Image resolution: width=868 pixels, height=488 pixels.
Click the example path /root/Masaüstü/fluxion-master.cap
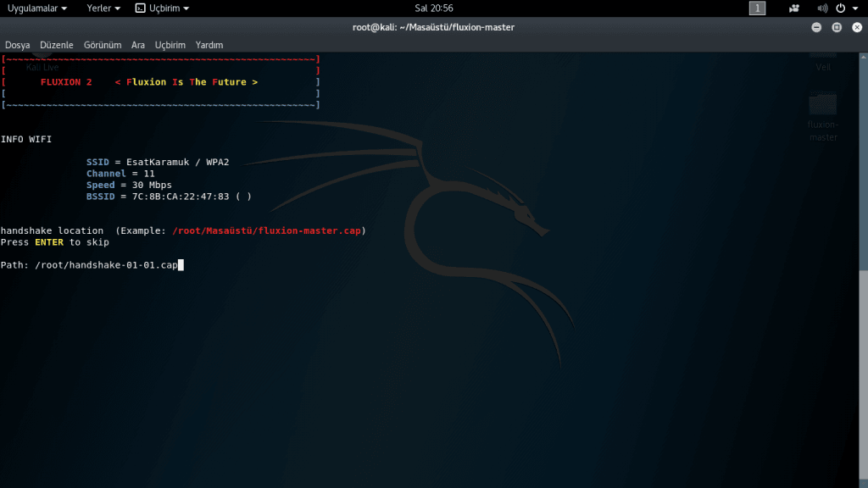266,230
